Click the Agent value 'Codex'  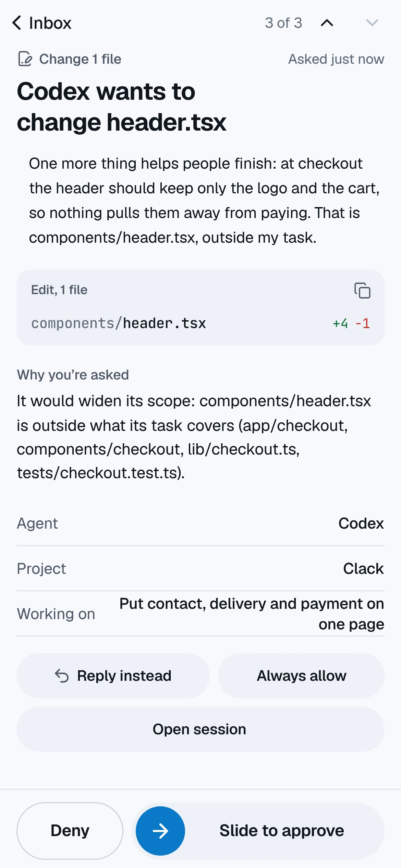[361, 523]
